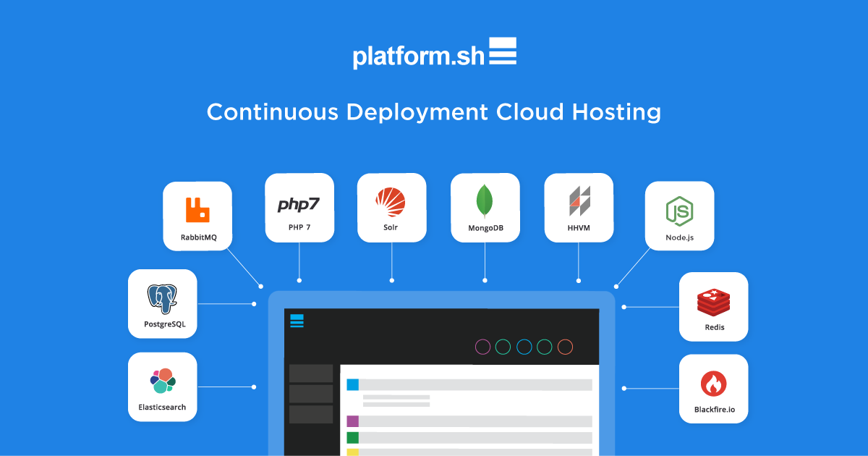
Task: Click the yellow square list marker
Action: tap(353, 452)
